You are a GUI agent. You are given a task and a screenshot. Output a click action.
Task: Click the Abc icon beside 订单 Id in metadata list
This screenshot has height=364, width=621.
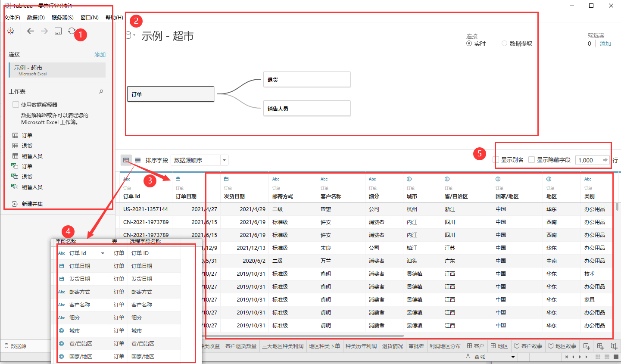click(x=62, y=253)
